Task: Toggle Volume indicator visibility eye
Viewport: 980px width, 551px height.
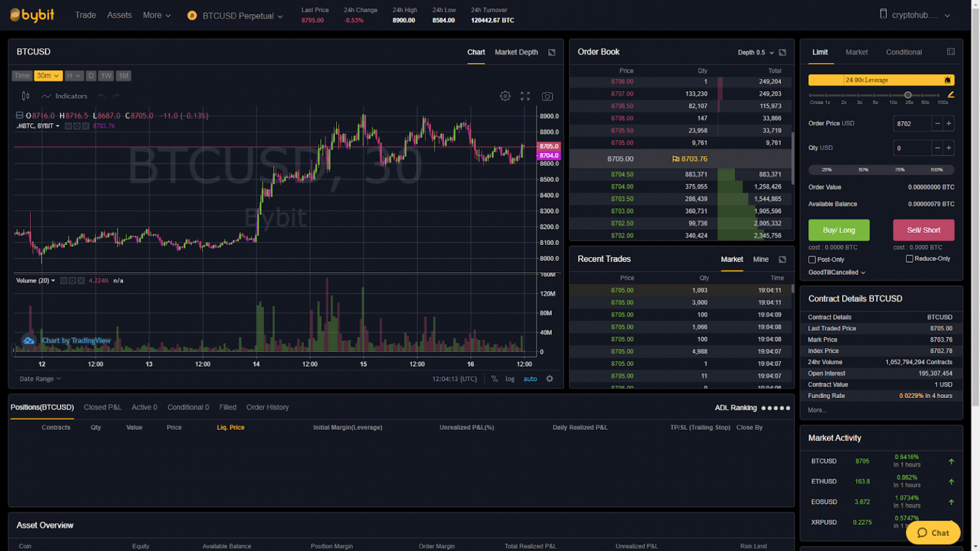Action: (x=64, y=281)
